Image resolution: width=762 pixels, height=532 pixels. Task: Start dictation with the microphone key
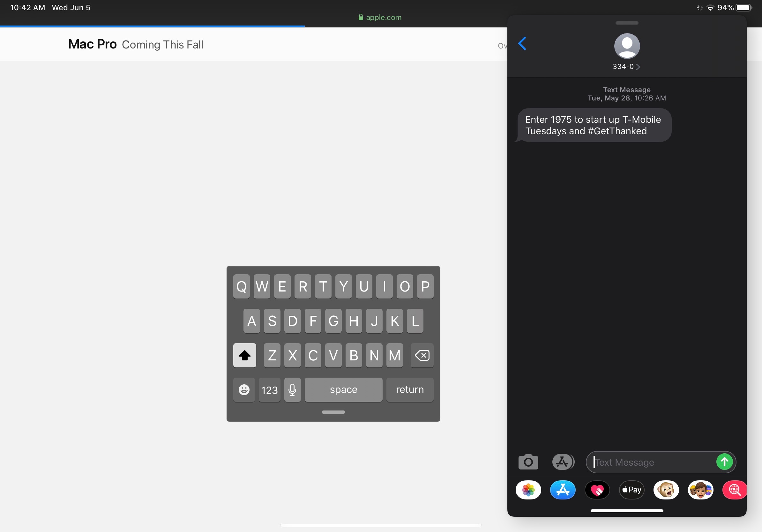[x=292, y=390]
